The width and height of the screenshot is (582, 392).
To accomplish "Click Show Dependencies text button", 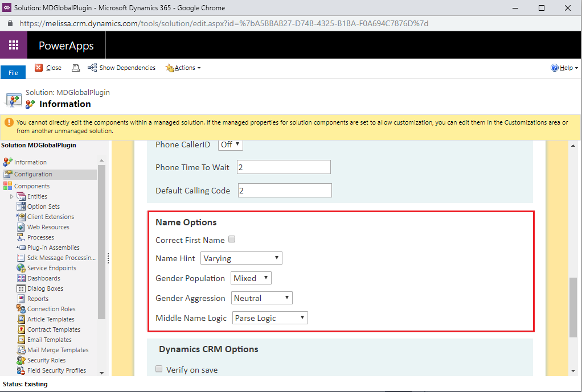I will tap(128, 68).
